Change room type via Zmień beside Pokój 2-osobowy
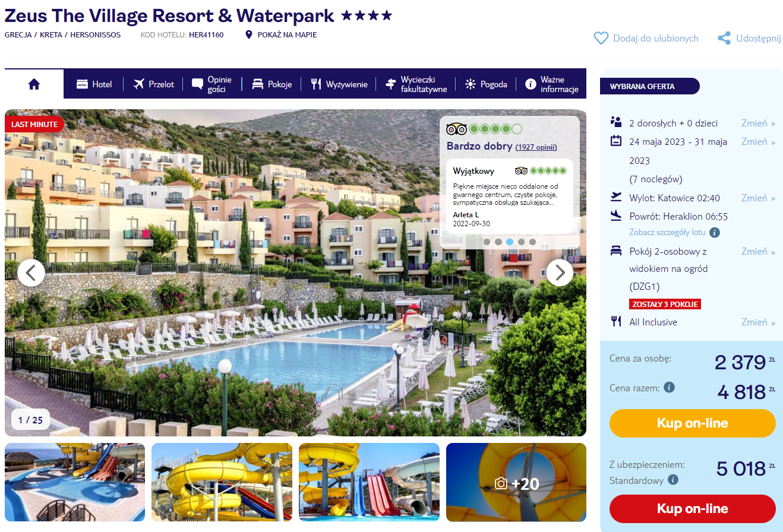The height and width of the screenshot is (532, 783). point(758,251)
